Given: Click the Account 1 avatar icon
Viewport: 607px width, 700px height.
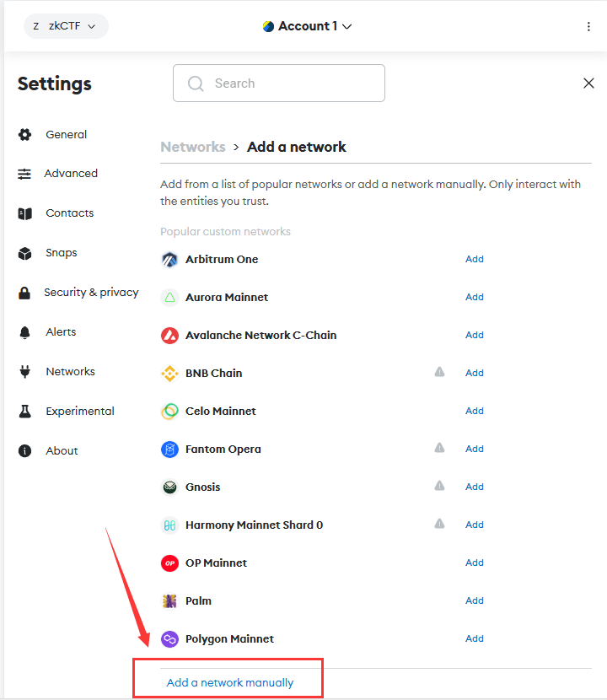Looking at the screenshot, I should tap(268, 26).
